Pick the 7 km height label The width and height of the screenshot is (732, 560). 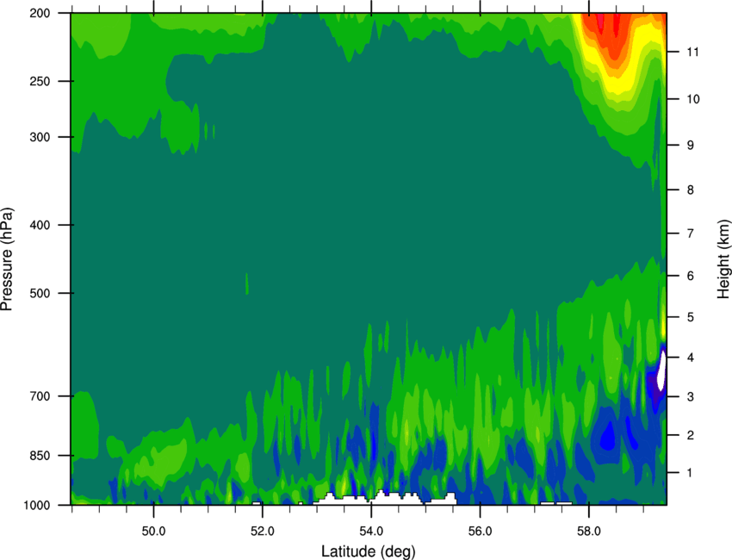point(691,233)
